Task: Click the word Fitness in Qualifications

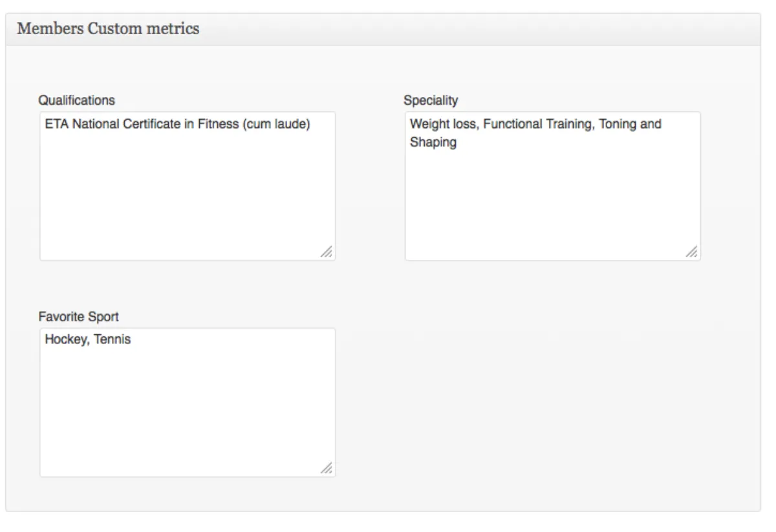Action: coord(217,124)
